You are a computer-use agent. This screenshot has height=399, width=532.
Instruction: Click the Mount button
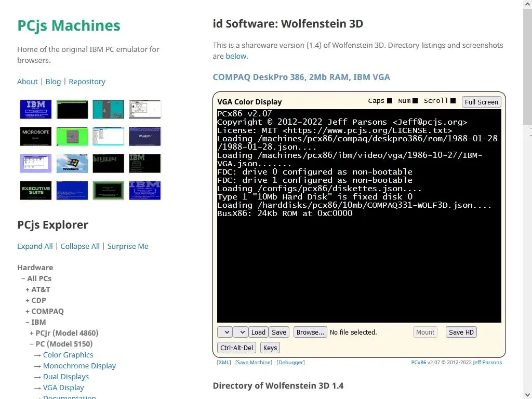tap(425, 332)
